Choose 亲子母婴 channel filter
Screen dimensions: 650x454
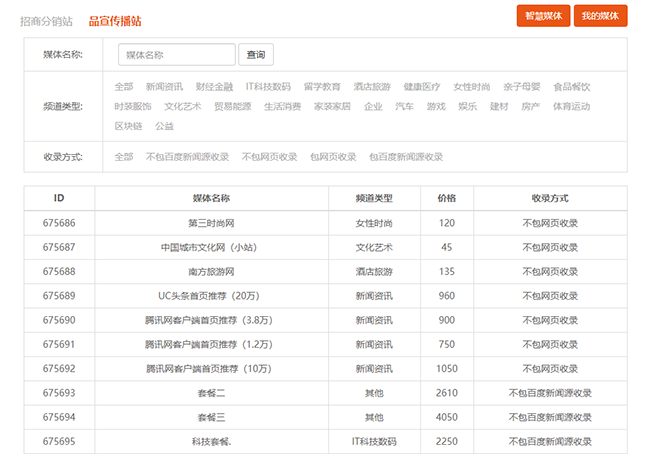tap(522, 87)
